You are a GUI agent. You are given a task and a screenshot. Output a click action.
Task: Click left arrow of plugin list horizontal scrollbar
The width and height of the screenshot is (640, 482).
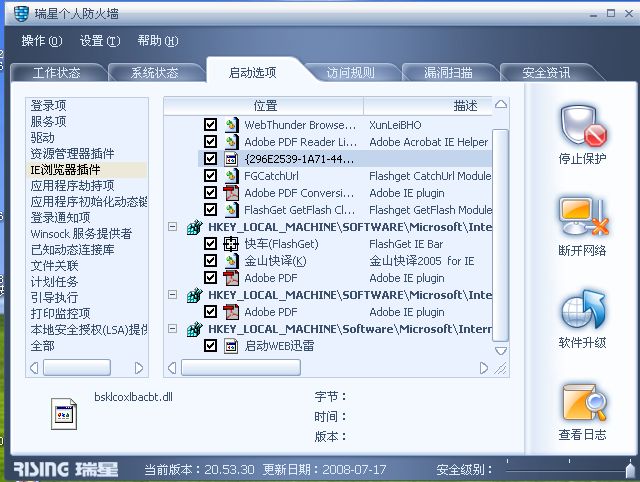(172, 368)
